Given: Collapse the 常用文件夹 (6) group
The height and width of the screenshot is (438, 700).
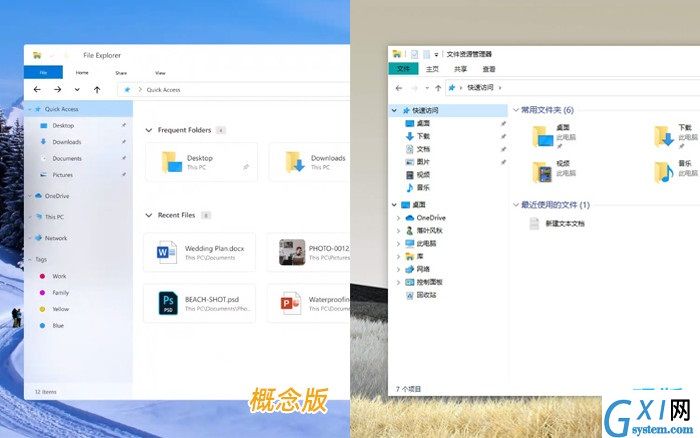Looking at the screenshot, I should coord(516,110).
